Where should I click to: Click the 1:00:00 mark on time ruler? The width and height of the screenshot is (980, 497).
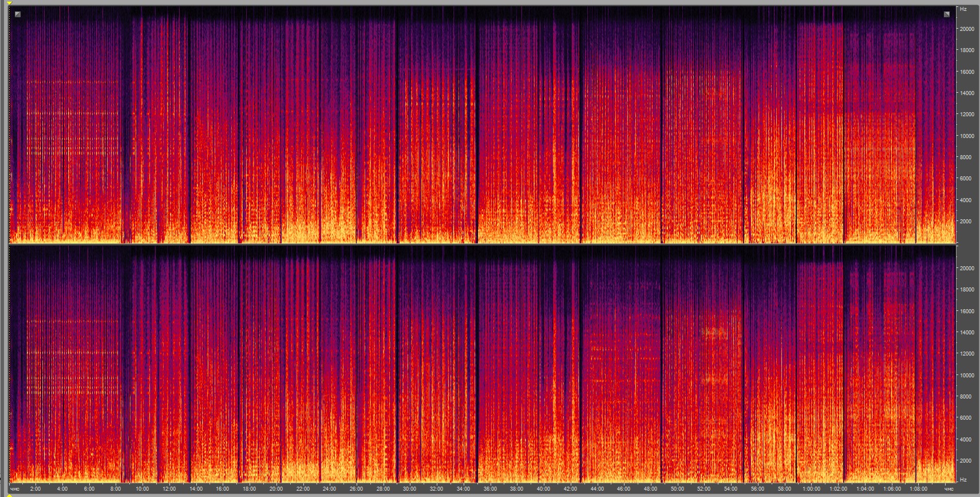pyautogui.click(x=811, y=489)
